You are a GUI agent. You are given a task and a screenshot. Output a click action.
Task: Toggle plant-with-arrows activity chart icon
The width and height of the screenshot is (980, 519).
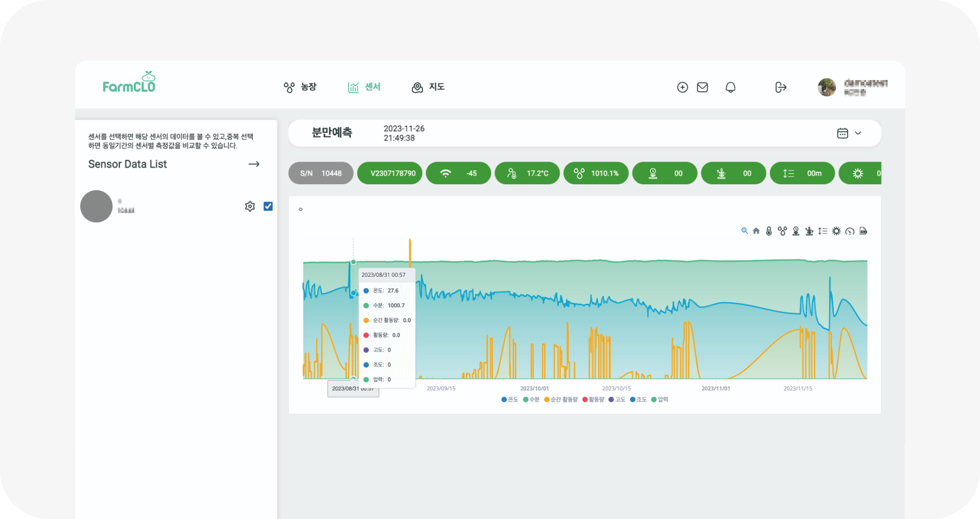point(809,231)
